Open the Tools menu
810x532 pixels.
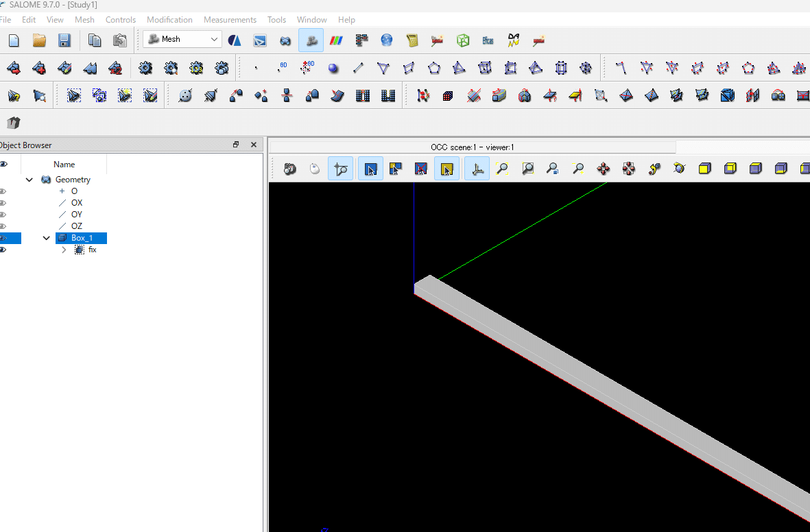276,20
